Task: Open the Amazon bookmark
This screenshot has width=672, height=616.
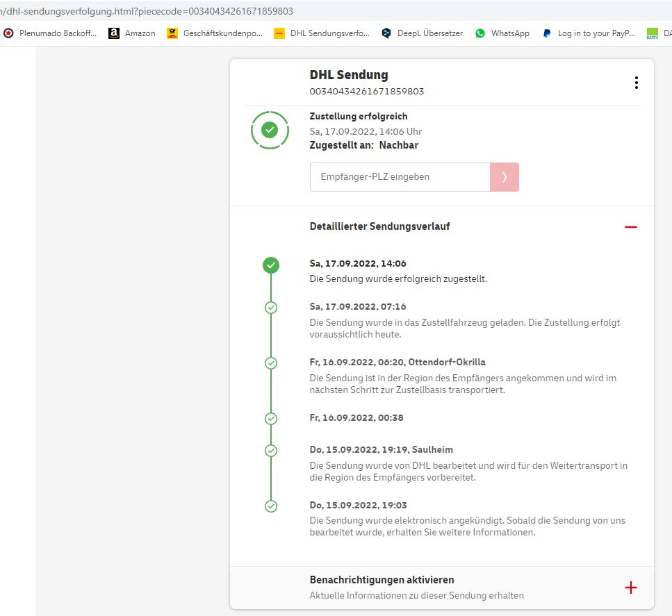Action: [132, 33]
